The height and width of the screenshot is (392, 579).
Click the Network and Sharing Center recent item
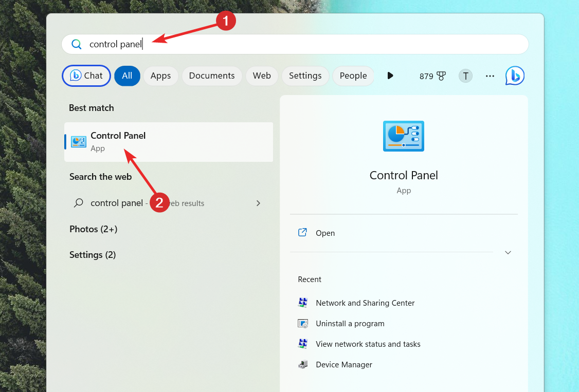365,303
